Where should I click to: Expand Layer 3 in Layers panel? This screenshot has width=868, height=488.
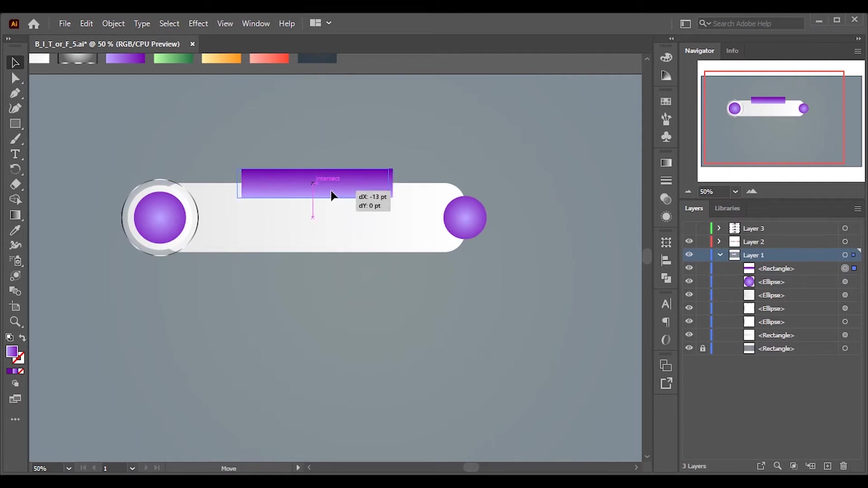coord(719,228)
